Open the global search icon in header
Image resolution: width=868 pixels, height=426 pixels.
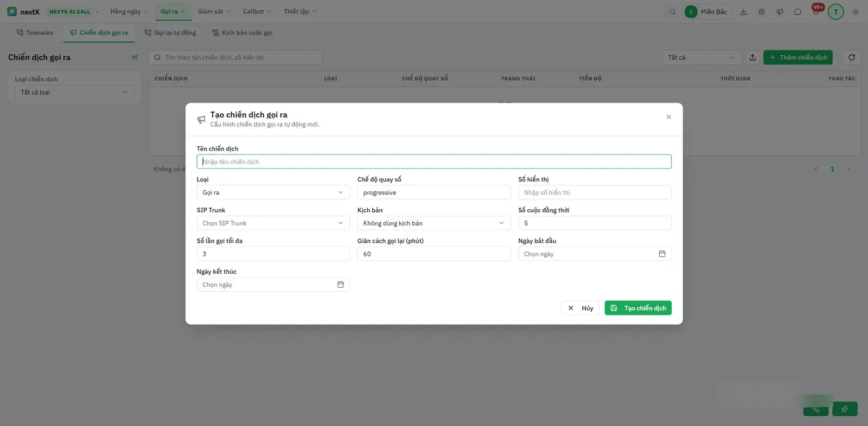point(673,12)
